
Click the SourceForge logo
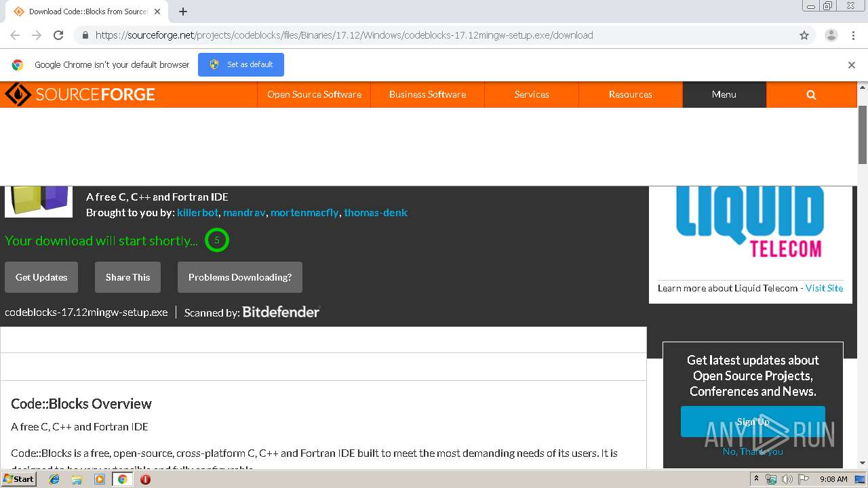(x=80, y=94)
